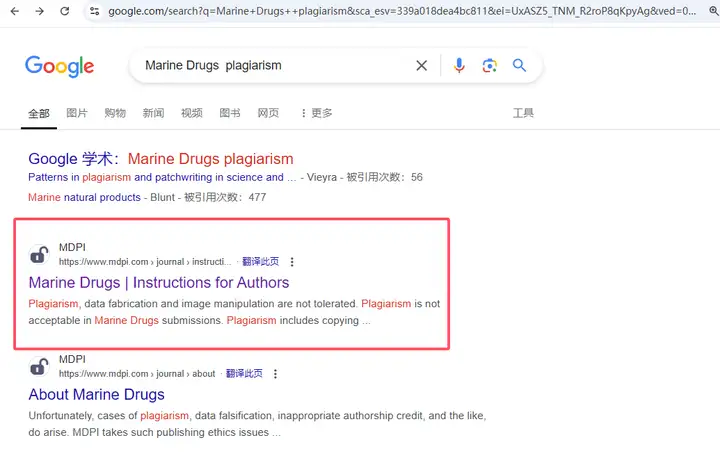Translate the About Marine Drugs page (翻译此页)
This screenshot has height=472, width=720.
244,374
